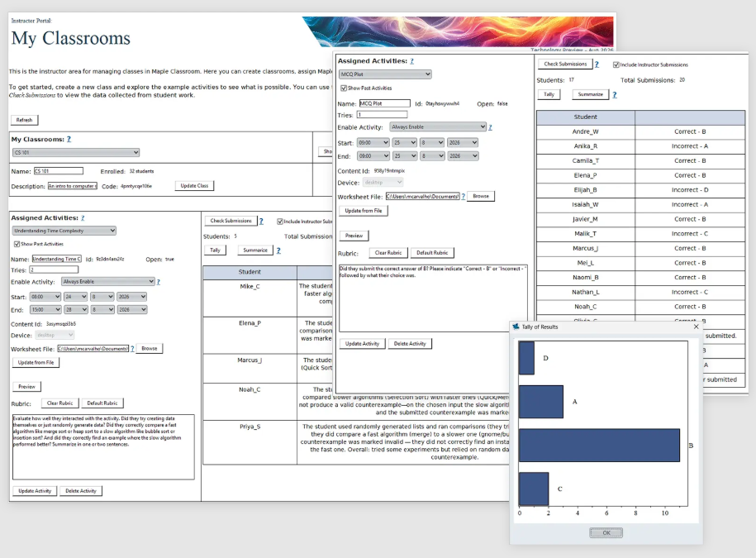756x558 pixels.
Task: Open help icon next to MCQ Plot Enable Activity
Action: click(490, 127)
